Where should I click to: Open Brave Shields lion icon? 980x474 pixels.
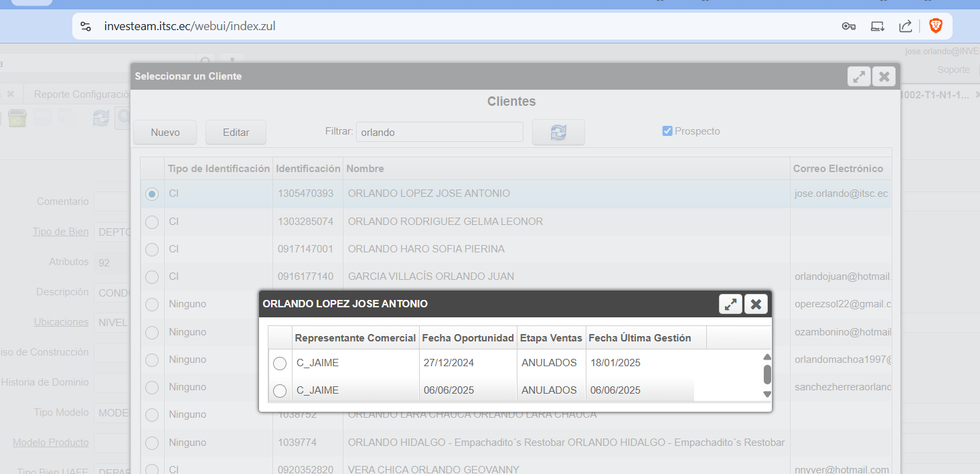[935, 27]
